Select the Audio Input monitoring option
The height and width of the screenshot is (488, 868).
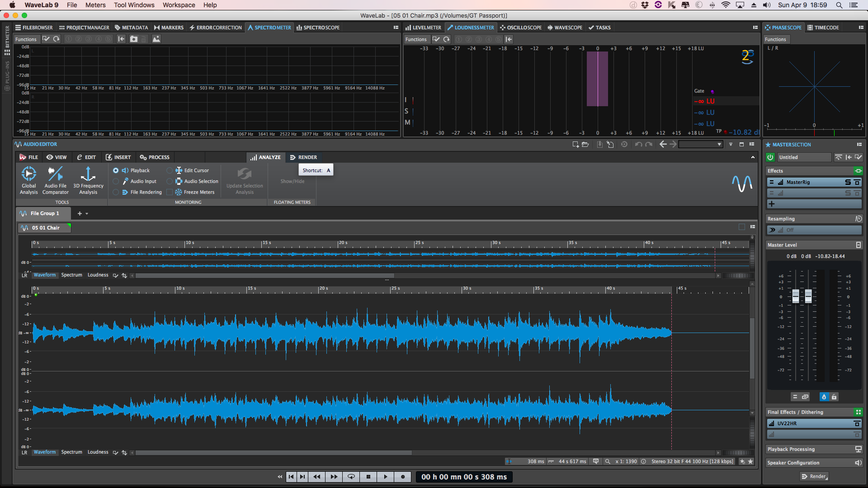tap(116, 181)
